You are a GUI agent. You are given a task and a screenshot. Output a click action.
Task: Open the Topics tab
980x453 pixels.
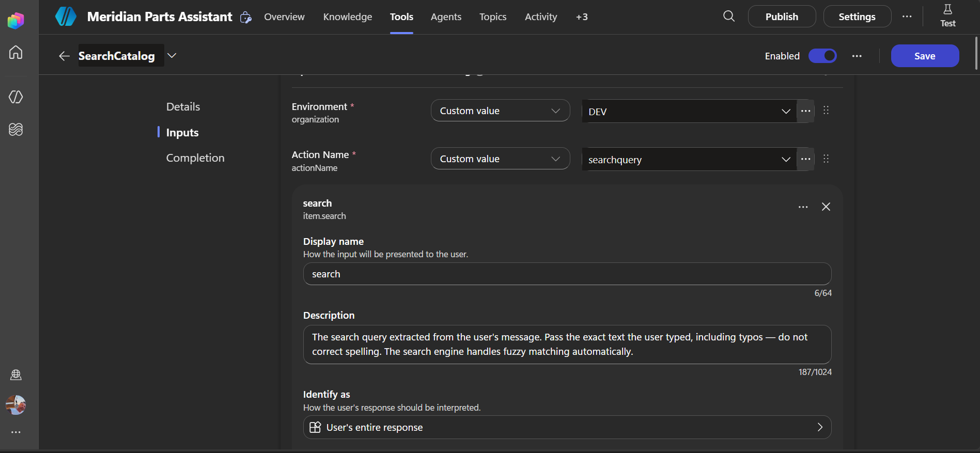(493, 17)
